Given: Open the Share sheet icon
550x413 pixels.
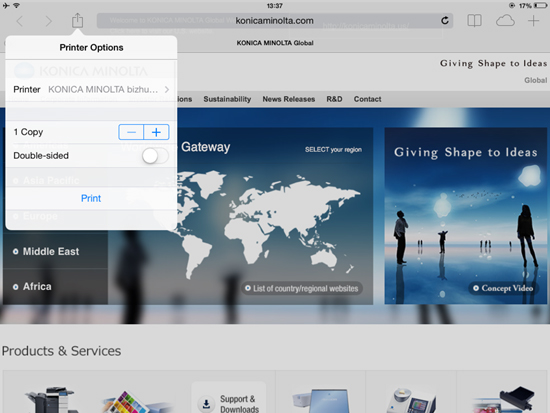Looking at the screenshot, I should [x=77, y=20].
